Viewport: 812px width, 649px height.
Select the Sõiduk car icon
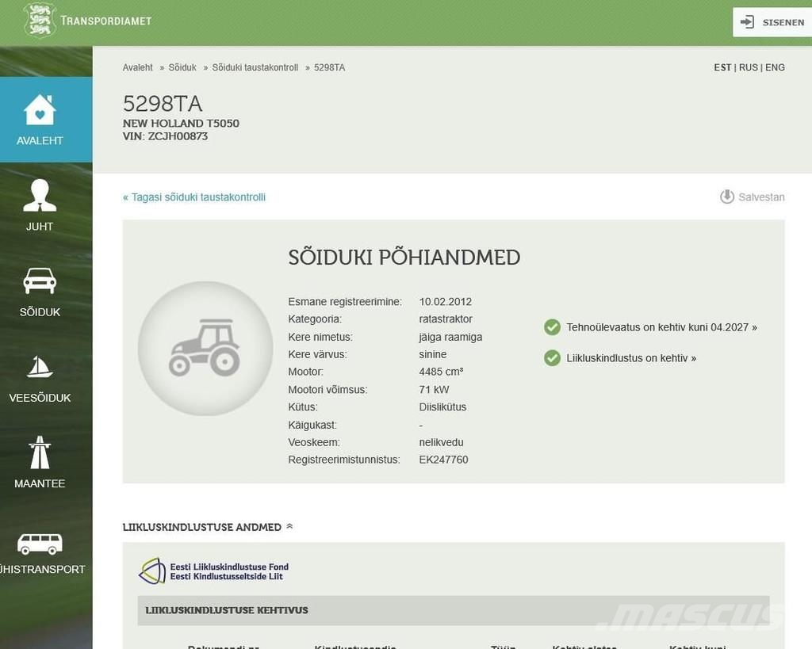tap(40, 281)
